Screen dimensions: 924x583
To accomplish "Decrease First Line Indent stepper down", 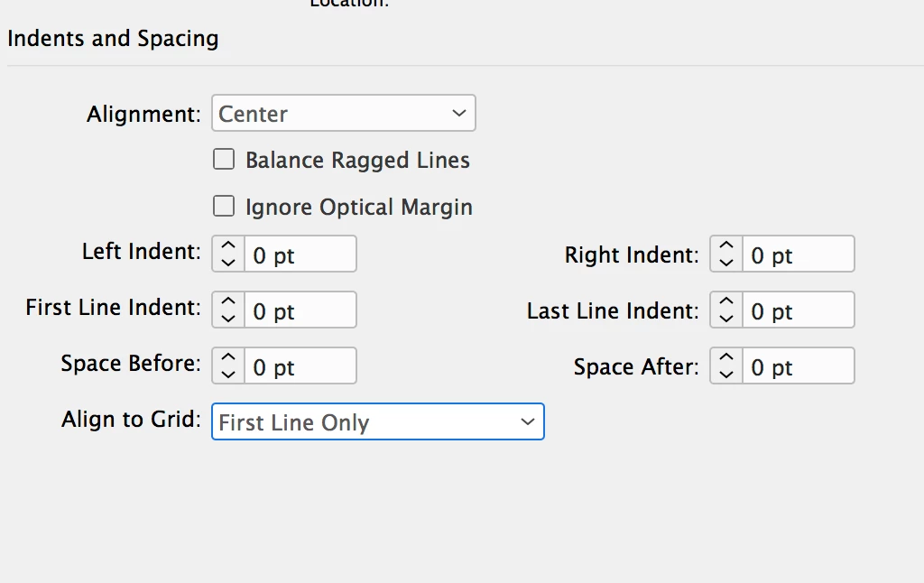I will click(228, 319).
